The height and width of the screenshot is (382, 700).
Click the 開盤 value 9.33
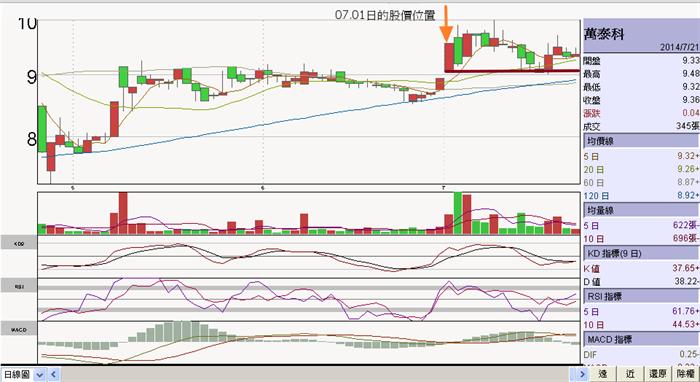(x=690, y=61)
